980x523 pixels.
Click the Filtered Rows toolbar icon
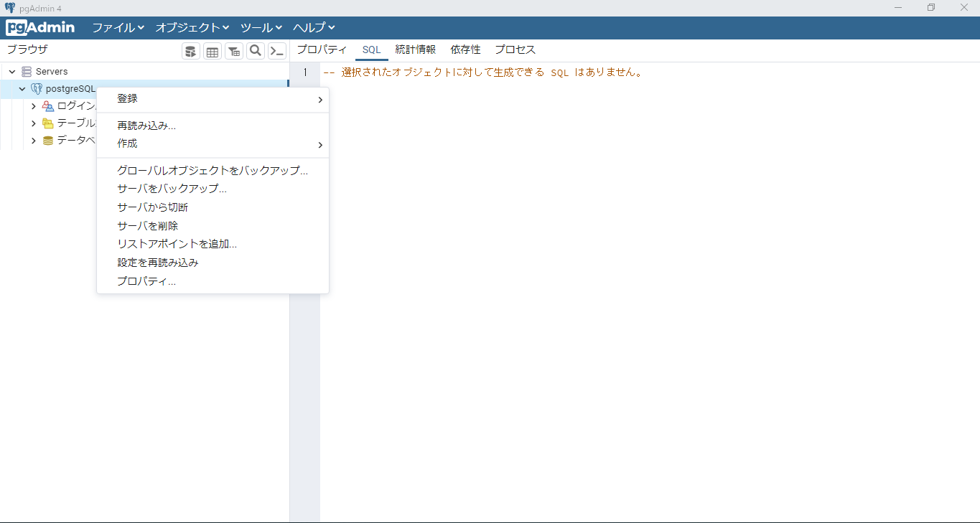pyautogui.click(x=233, y=51)
